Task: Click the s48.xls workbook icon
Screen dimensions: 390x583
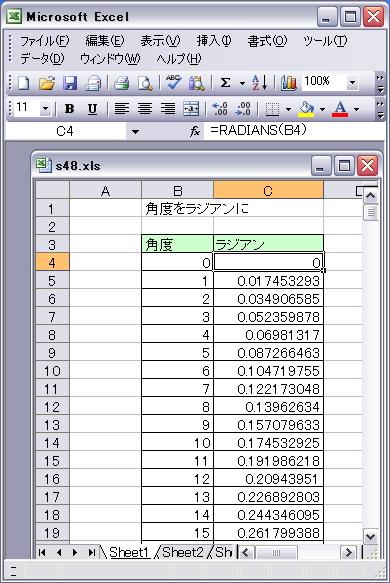Action: [x=44, y=165]
